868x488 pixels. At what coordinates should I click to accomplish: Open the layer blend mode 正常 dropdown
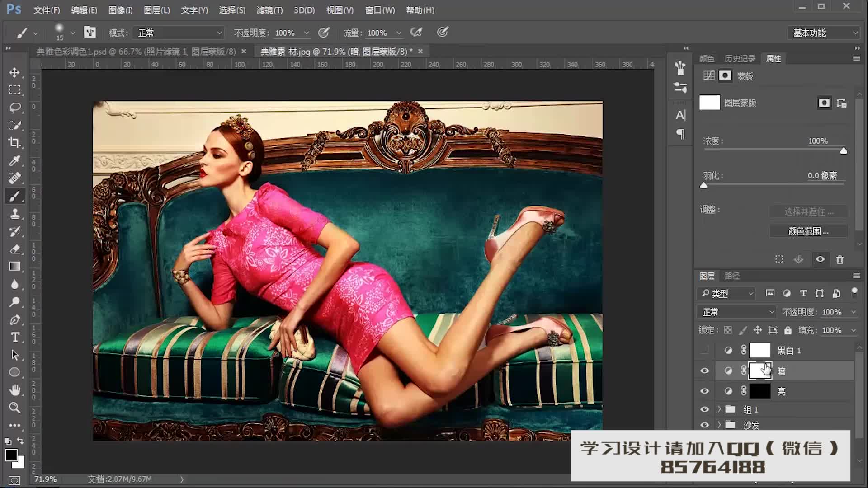736,312
